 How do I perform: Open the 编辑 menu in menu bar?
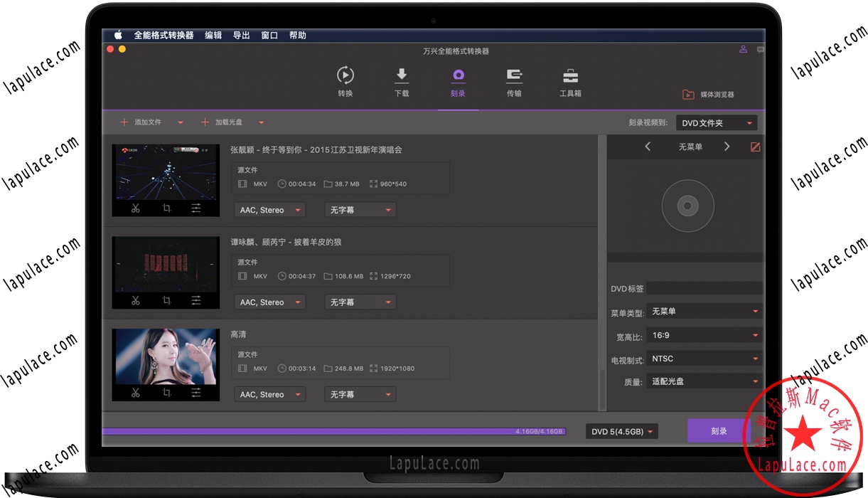(x=213, y=34)
